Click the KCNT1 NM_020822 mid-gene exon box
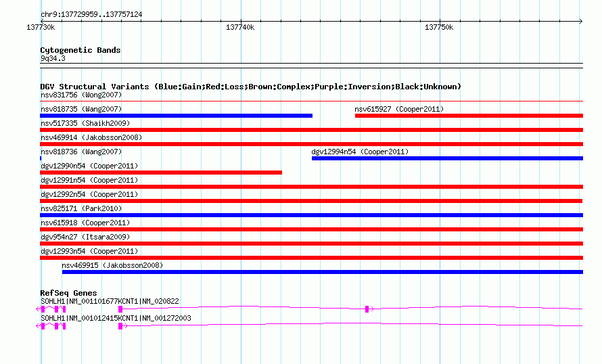 367,309
